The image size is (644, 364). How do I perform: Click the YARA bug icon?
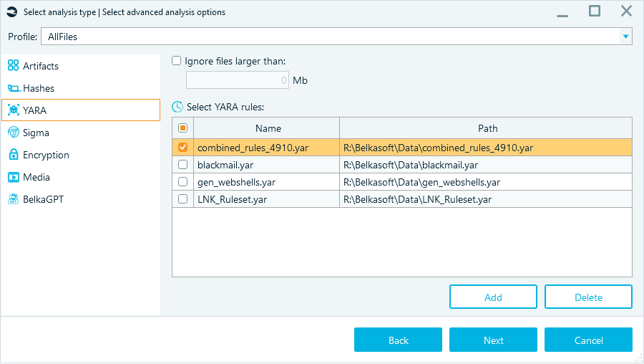(x=14, y=110)
